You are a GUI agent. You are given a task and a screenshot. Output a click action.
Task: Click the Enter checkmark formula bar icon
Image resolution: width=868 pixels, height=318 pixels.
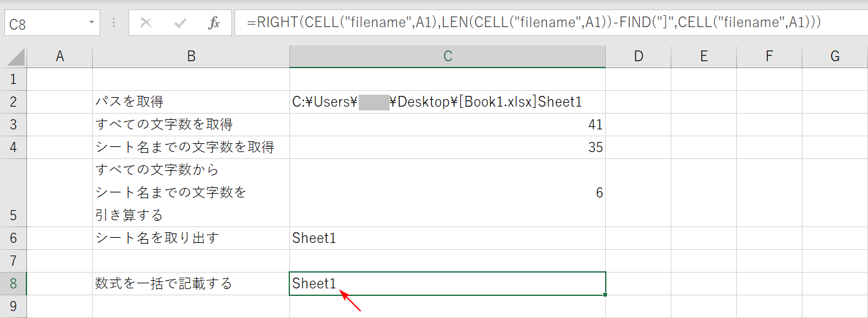pos(180,24)
